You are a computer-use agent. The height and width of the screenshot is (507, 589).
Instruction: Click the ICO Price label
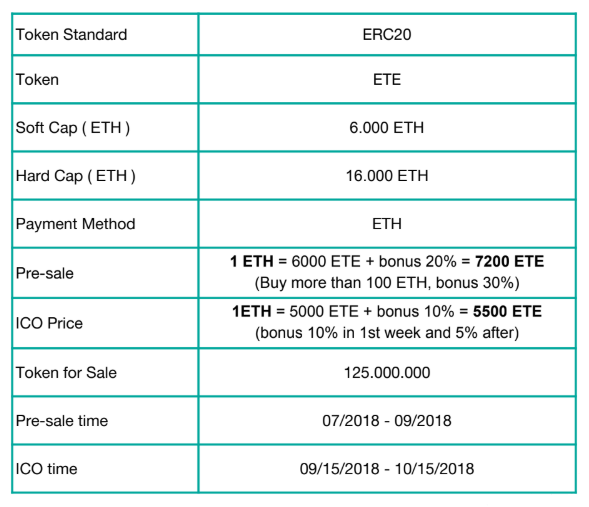[49, 323]
